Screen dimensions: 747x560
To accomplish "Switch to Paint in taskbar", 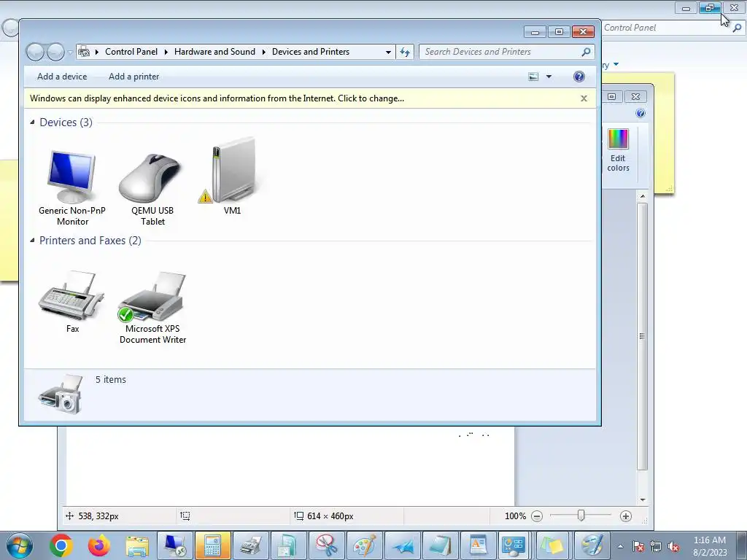I will [x=365, y=545].
